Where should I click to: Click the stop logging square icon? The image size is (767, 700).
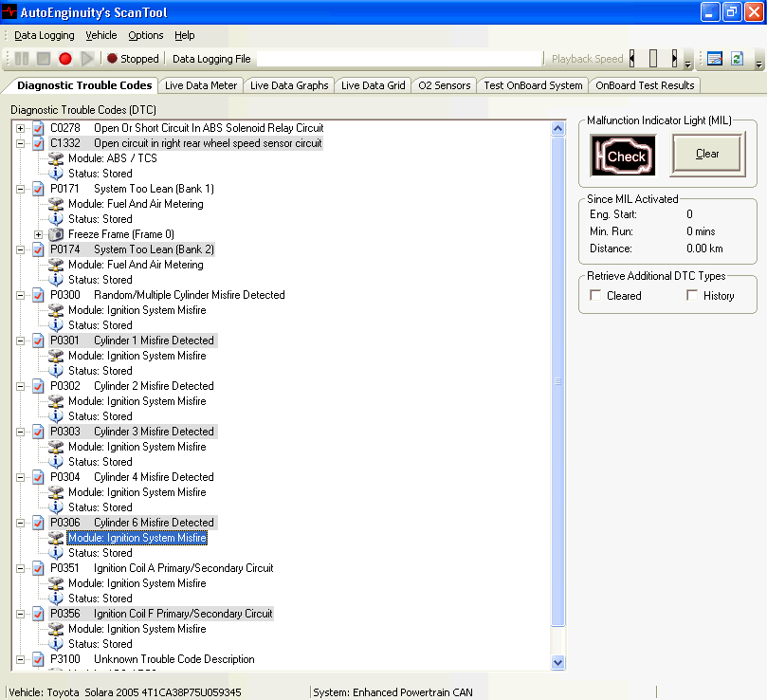[44, 59]
